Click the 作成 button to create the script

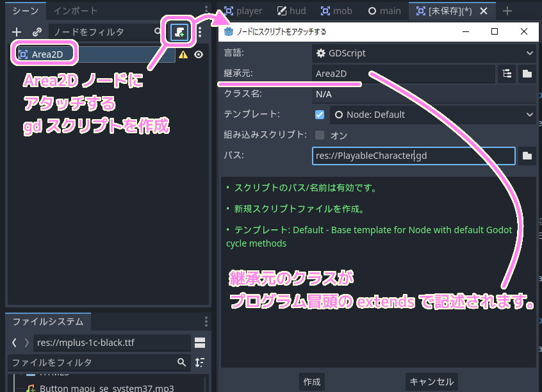point(312,380)
